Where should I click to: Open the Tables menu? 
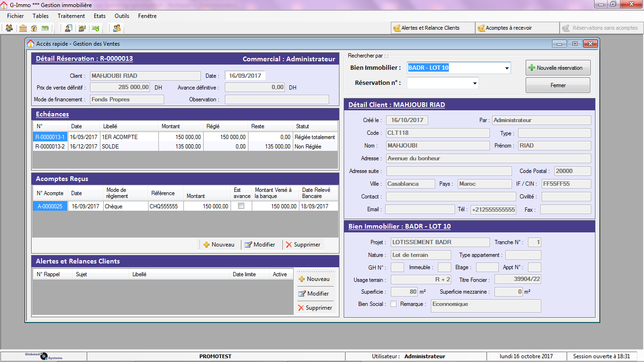click(41, 16)
